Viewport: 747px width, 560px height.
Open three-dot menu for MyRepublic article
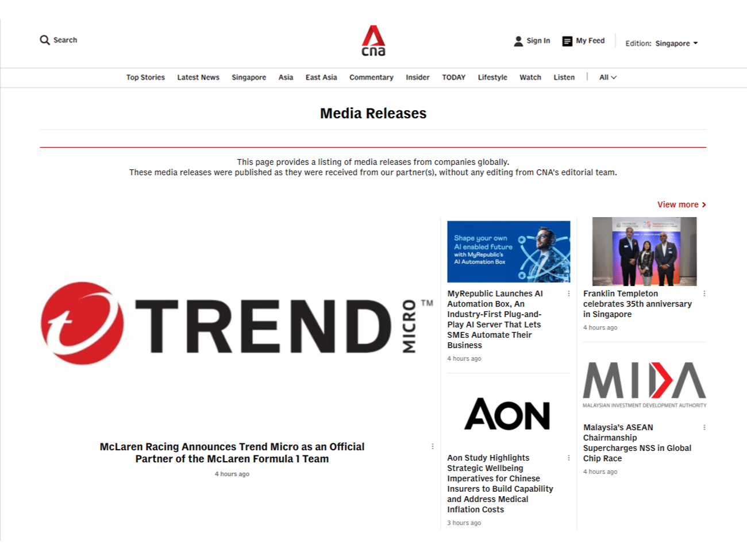pos(569,293)
